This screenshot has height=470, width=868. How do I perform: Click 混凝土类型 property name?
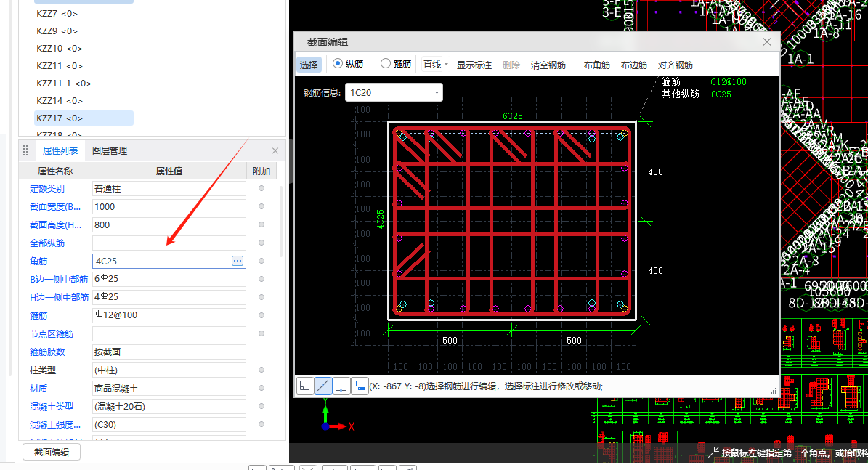52,406
